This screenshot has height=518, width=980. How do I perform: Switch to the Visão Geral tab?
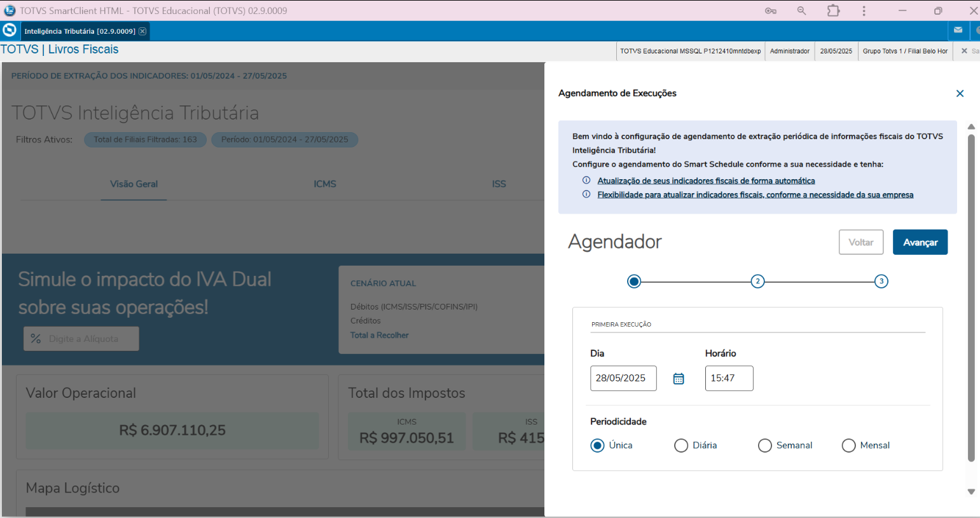click(134, 184)
